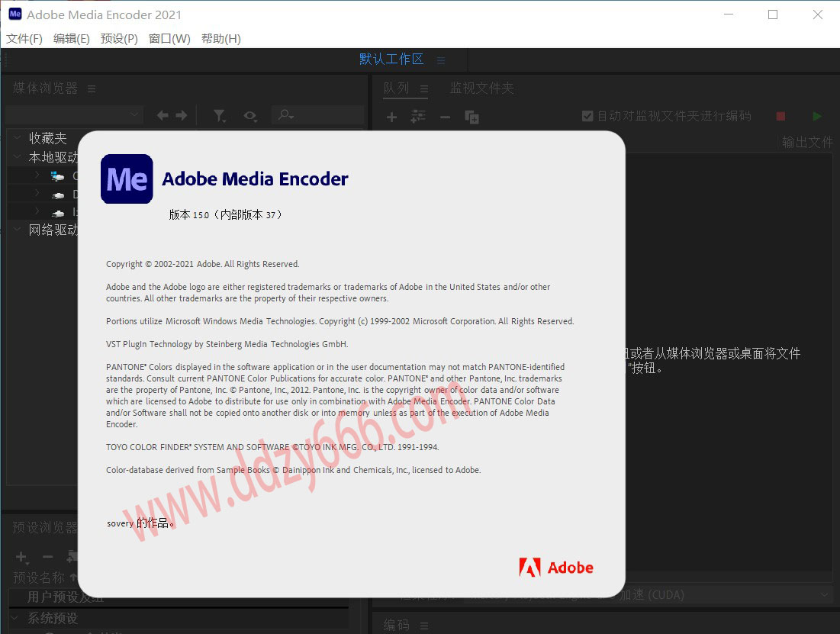Viewport: 840px width, 634px height.
Task: Open the 预设(P) menu
Action: pyautogui.click(x=119, y=39)
